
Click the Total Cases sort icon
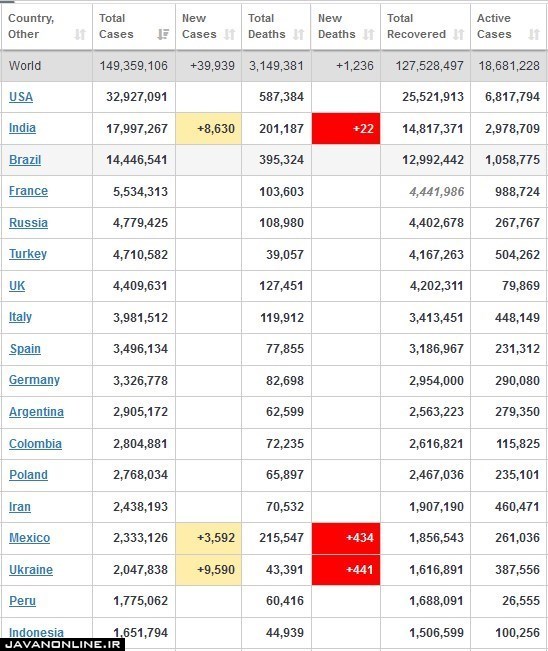pos(163,34)
